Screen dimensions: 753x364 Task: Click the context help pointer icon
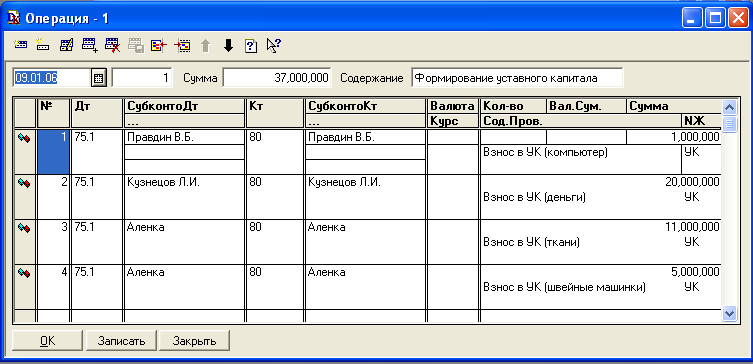pos(274,46)
